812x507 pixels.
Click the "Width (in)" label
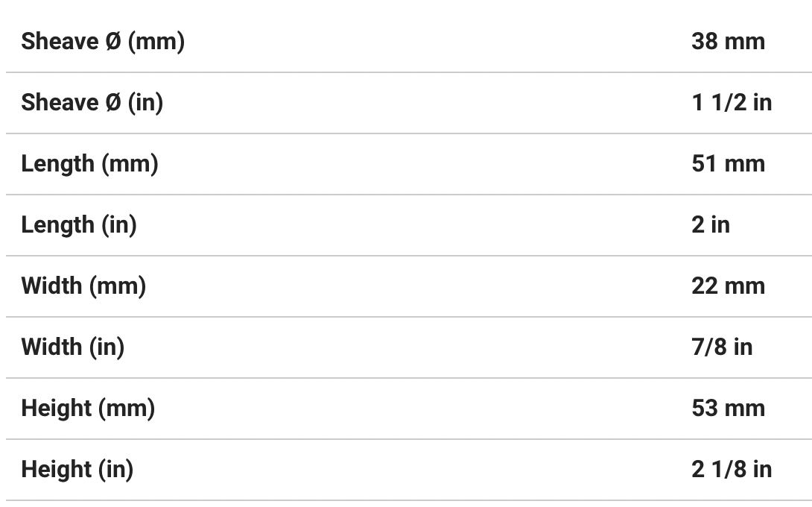pos(72,347)
